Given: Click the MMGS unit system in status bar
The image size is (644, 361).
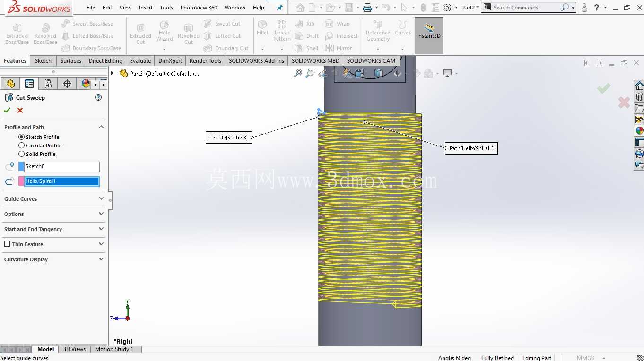Looking at the screenshot, I should (x=585, y=358).
